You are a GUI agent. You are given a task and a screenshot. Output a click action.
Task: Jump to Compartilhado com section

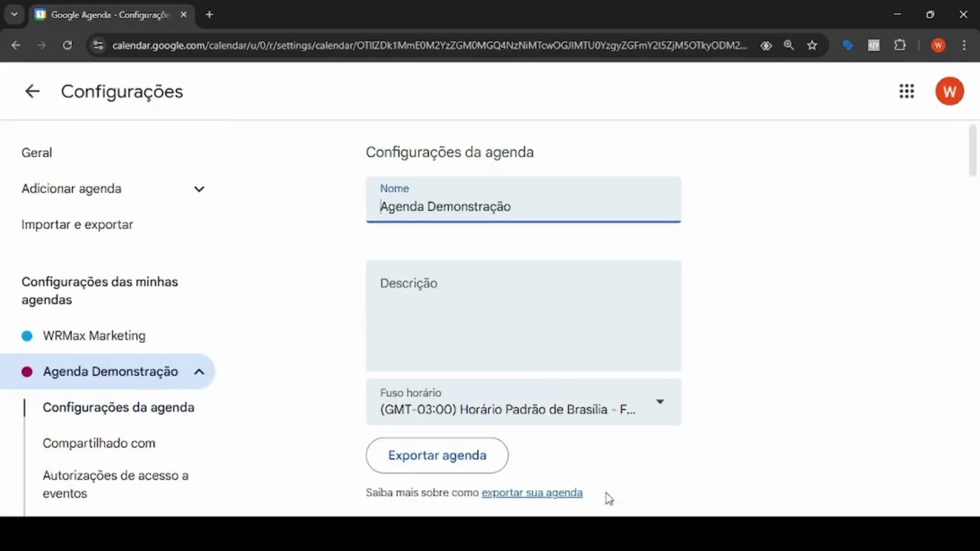(99, 443)
